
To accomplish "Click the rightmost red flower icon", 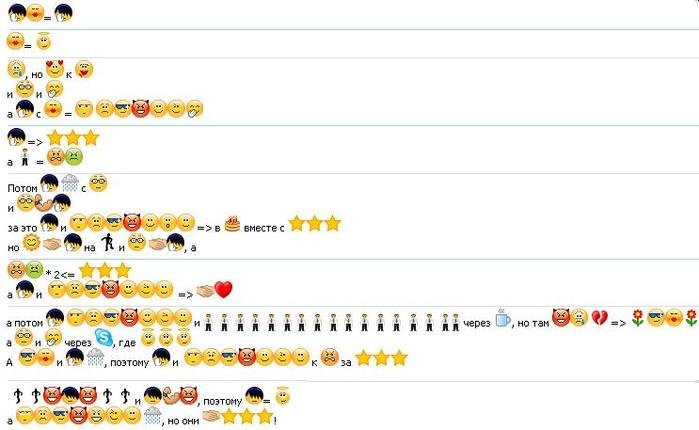I will coord(691,318).
